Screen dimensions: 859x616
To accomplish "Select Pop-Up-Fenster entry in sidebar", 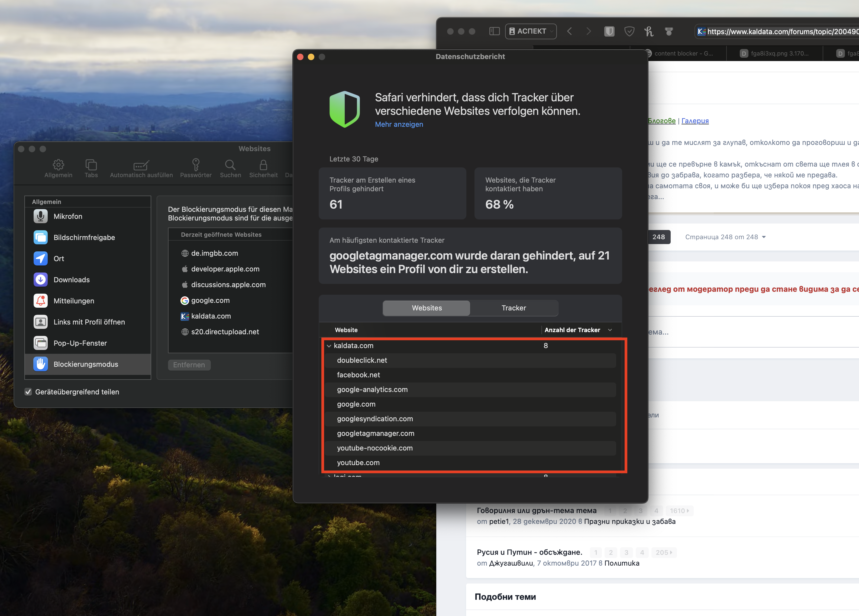I will tap(88, 343).
